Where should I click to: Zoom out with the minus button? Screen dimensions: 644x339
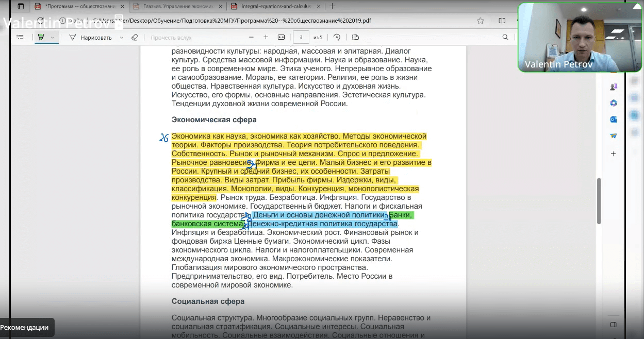click(251, 37)
